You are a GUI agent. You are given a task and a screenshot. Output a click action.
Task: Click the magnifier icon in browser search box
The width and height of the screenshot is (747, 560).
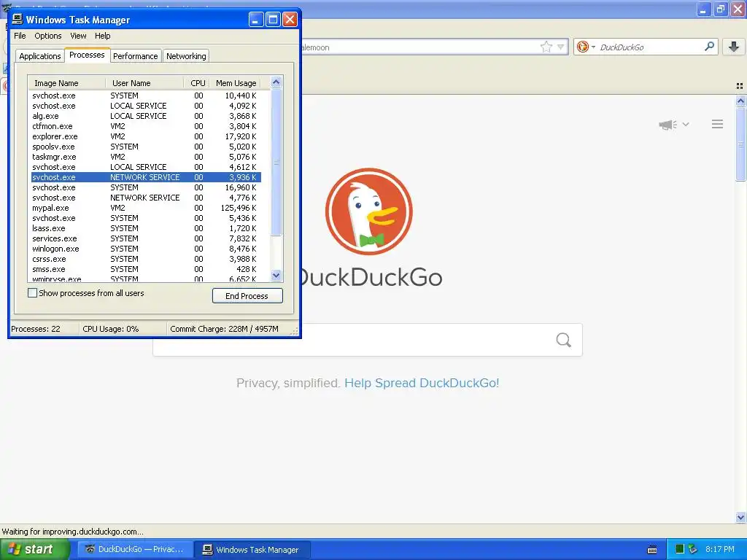tap(709, 46)
